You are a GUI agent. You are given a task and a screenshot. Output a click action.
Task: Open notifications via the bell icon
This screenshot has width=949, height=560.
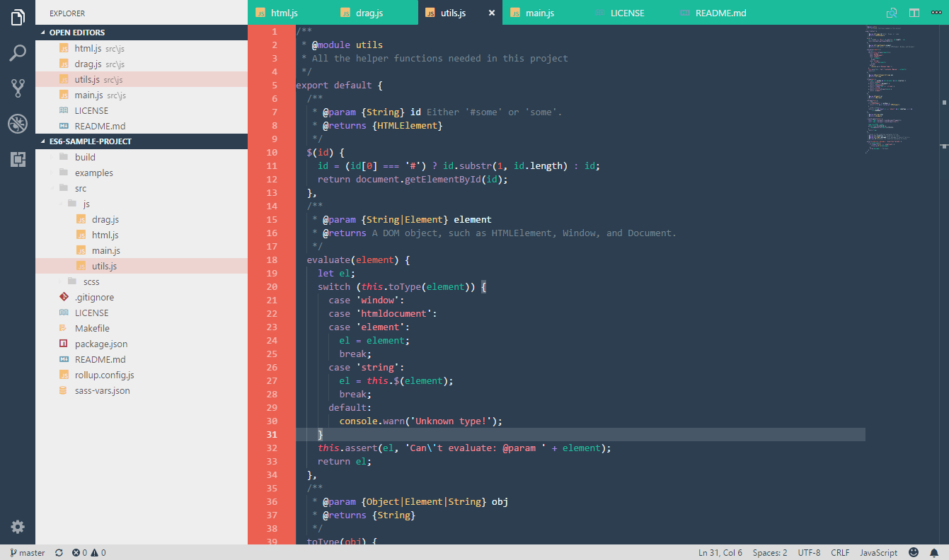coord(933,552)
